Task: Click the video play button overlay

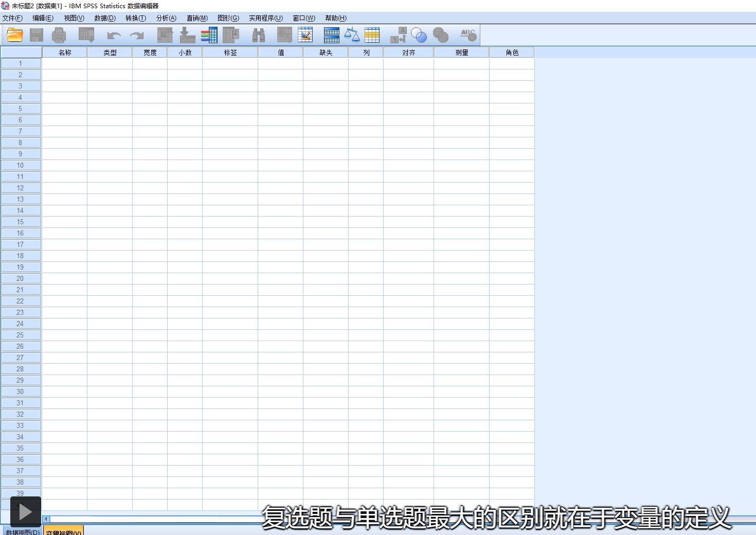Action: [25, 512]
